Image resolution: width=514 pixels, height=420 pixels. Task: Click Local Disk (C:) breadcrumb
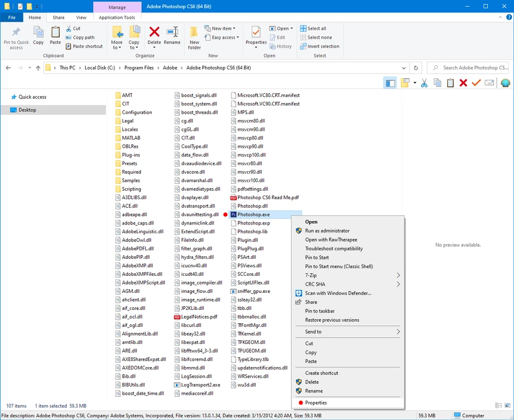click(100, 68)
